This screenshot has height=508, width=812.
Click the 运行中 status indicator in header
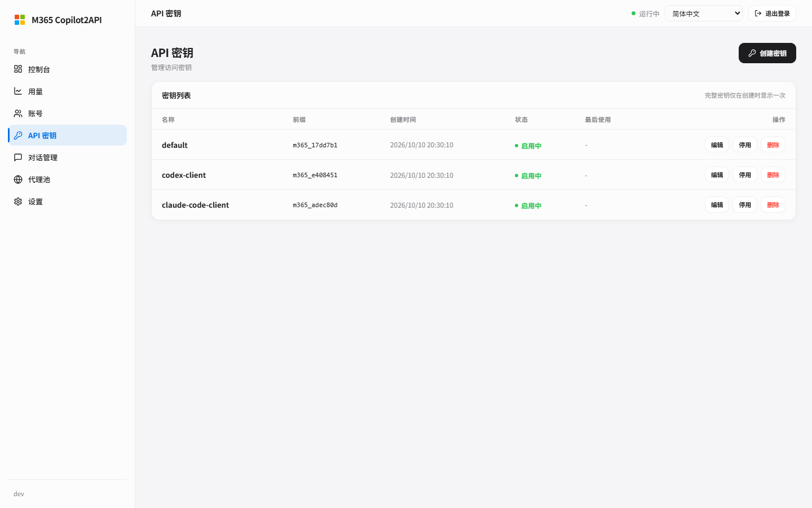[645, 14]
